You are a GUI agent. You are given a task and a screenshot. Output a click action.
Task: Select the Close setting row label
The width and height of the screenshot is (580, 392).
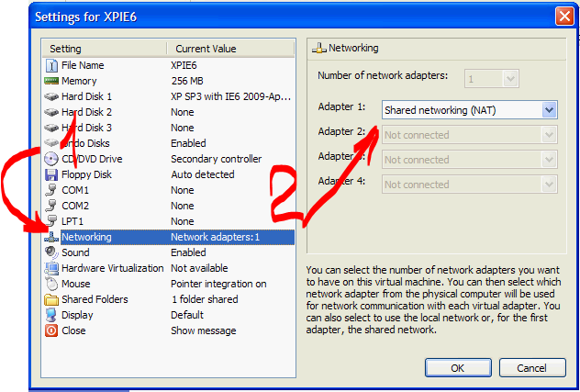click(x=73, y=330)
